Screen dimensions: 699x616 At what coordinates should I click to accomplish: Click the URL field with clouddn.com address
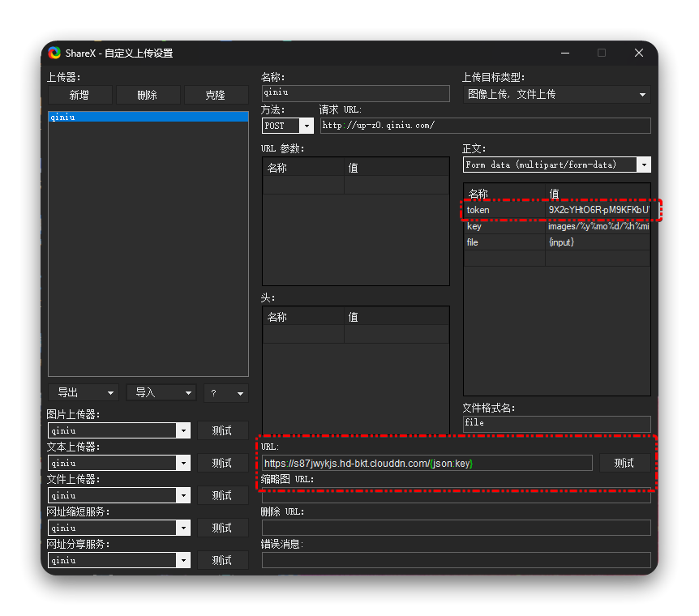click(x=427, y=463)
